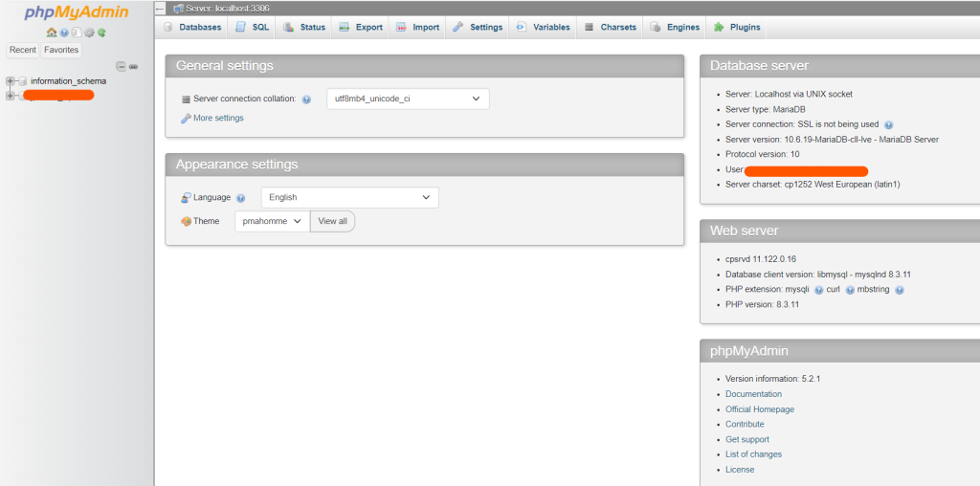980x486 pixels.
Task: Switch to the SQL tab
Action: pos(253,28)
